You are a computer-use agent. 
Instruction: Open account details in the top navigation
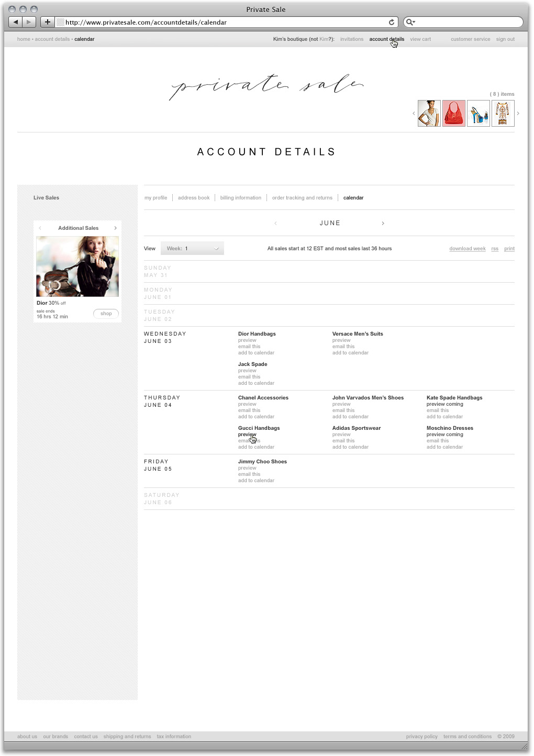tap(387, 39)
